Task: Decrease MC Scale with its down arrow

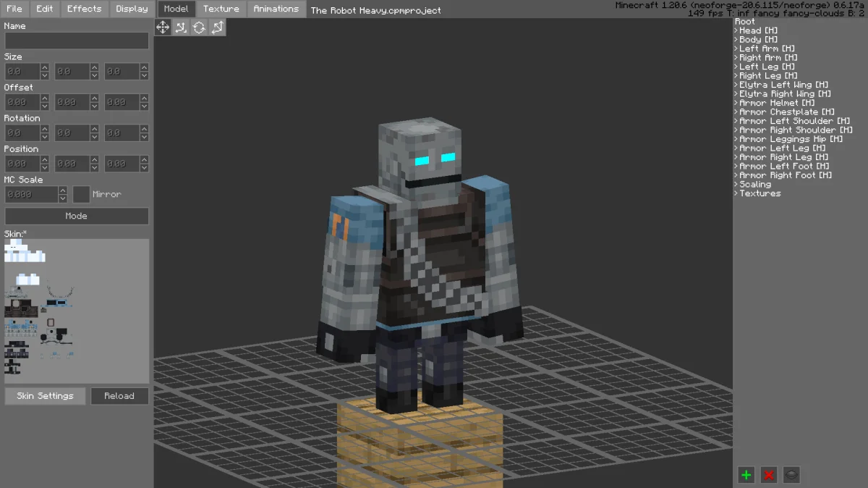Action: coord(64,198)
